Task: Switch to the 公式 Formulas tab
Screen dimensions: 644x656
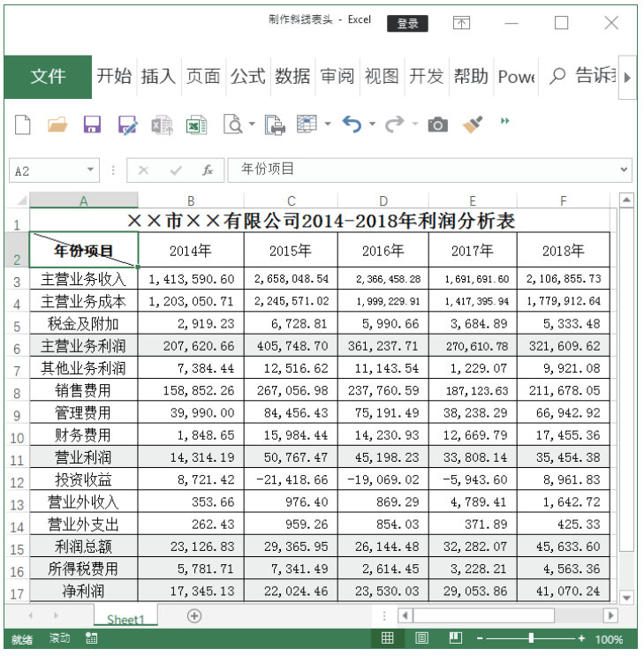Action: coord(248,77)
